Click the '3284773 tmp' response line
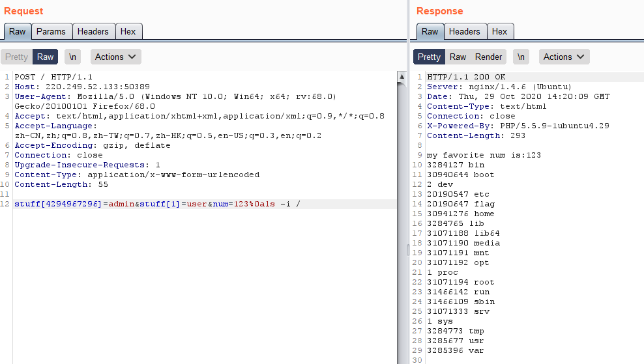The height and width of the screenshot is (364, 644). [456, 331]
